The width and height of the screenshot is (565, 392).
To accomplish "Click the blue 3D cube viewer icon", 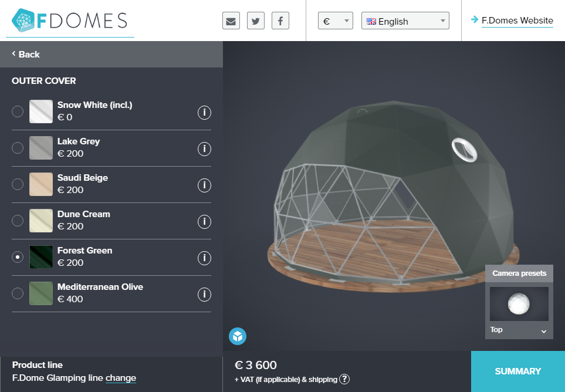I will [238, 336].
